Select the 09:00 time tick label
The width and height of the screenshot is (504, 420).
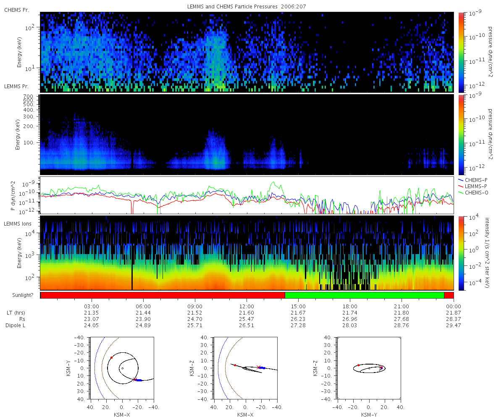tap(195, 306)
